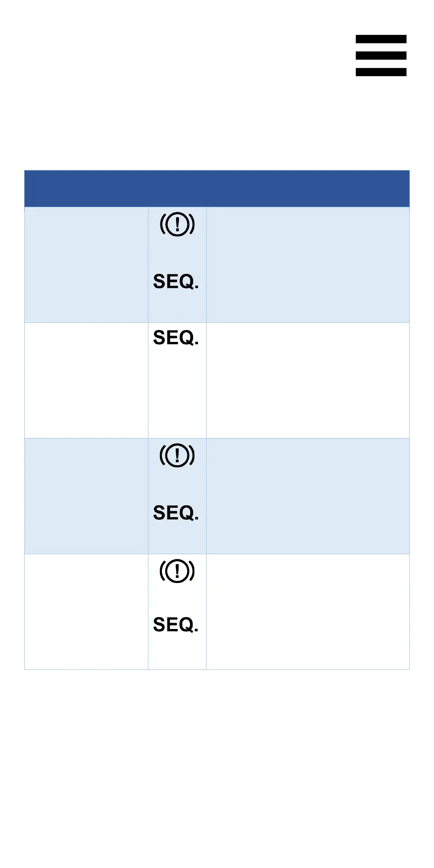
Task: Select the SEQ. label in first row
Action: point(176,282)
